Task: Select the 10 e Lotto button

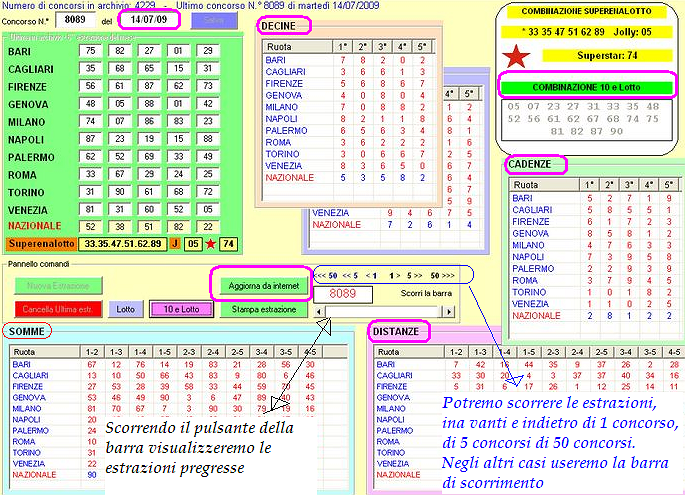Action: coord(181,309)
